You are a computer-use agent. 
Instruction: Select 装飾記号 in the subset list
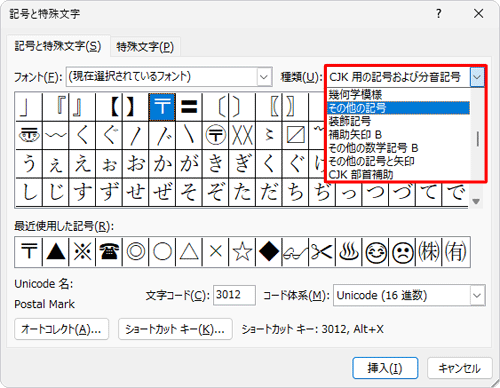click(x=399, y=121)
